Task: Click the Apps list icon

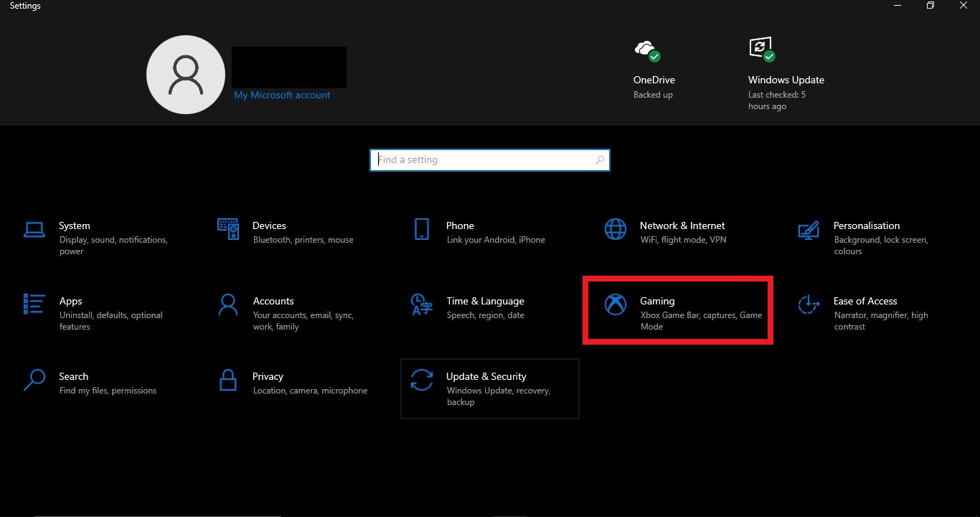Action: click(34, 304)
